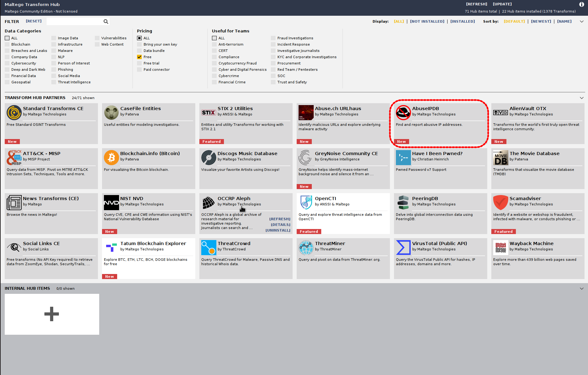Screen dimensions: 588x375
Task: Click the OCCRP Aleph icon
Action: click(x=208, y=203)
